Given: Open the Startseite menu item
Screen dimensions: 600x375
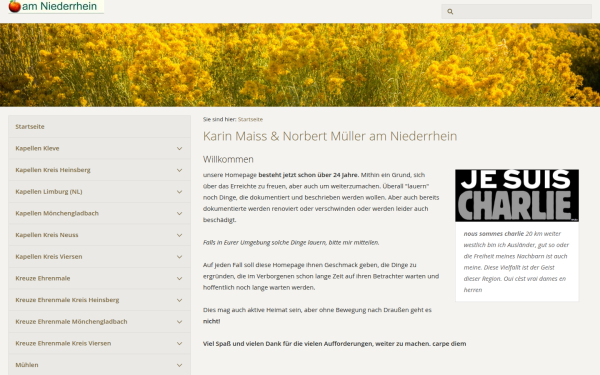Looking at the screenshot, I should pyautogui.click(x=99, y=127).
